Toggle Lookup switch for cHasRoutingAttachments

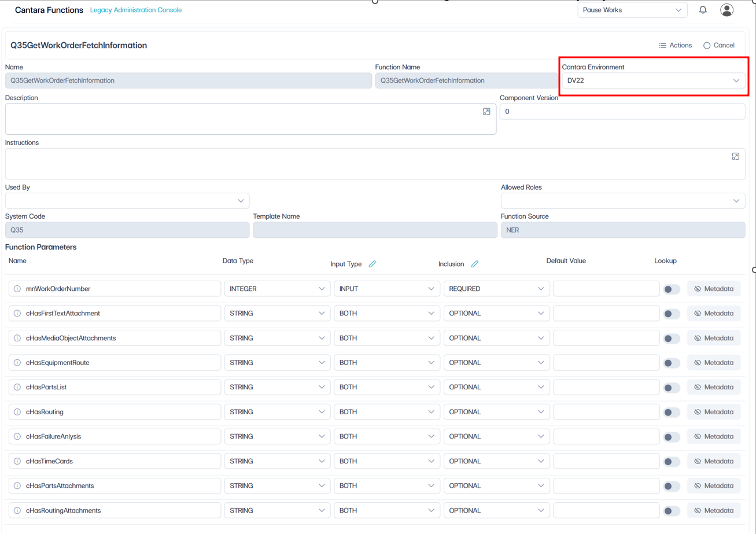click(672, 511)
